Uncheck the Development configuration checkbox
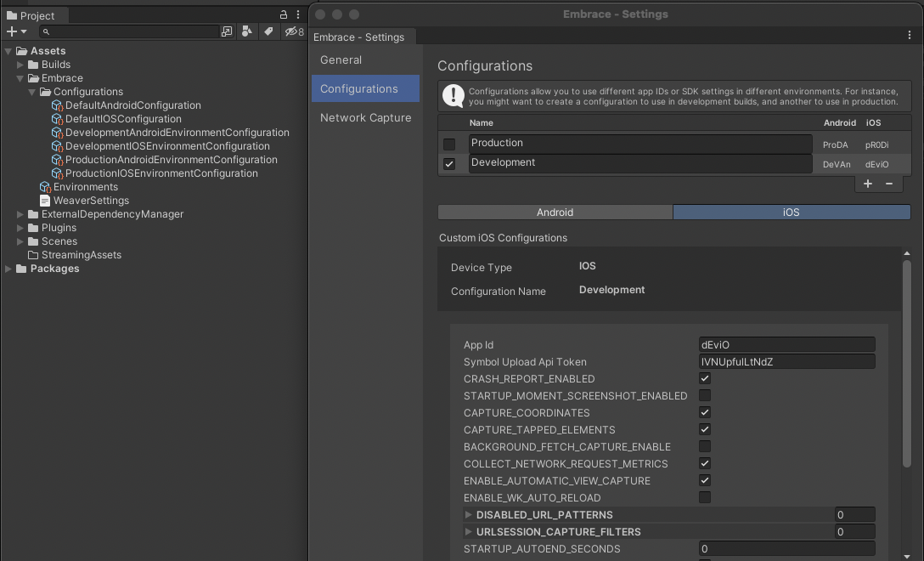 click(449, 164)
